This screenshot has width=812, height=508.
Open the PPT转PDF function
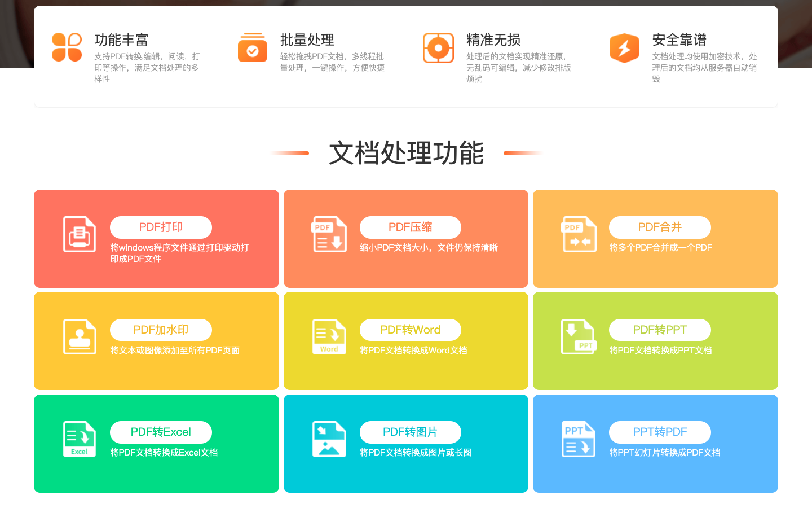660,432
